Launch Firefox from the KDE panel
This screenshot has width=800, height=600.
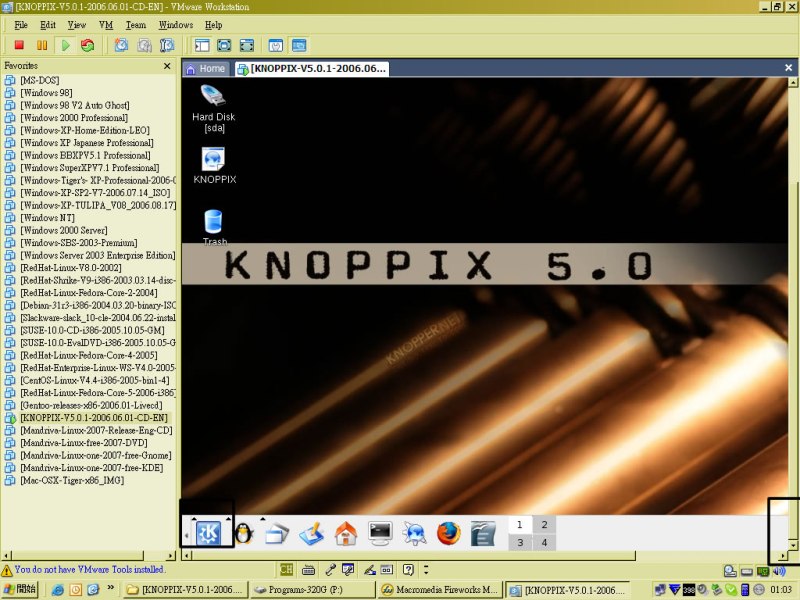click(449, 534)
